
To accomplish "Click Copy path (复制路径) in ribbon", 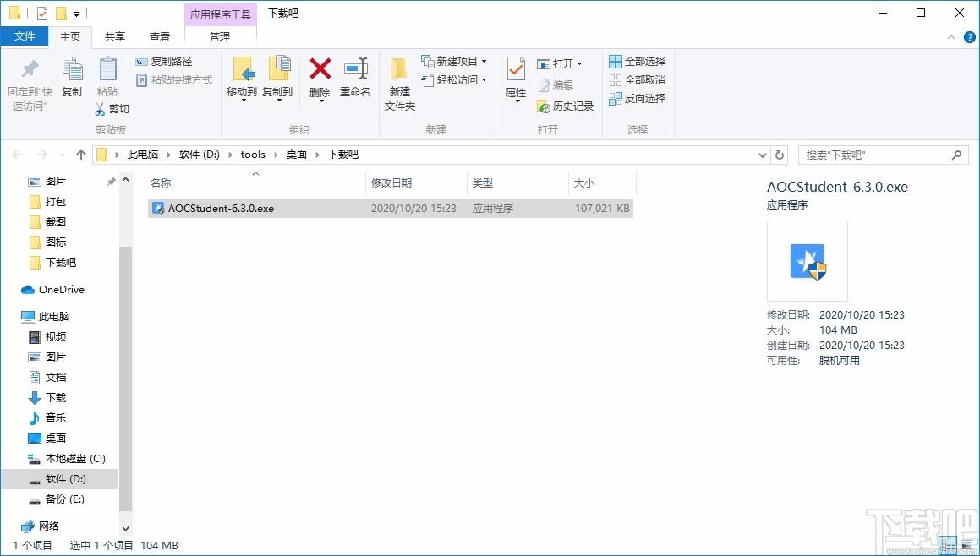I will (164, 61).
